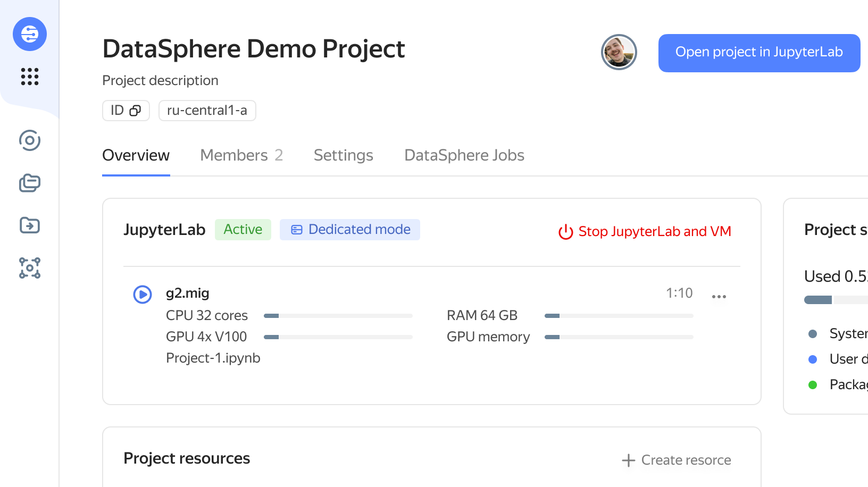
Task: Click the blue User legend dot
Action: coord(813,359)
